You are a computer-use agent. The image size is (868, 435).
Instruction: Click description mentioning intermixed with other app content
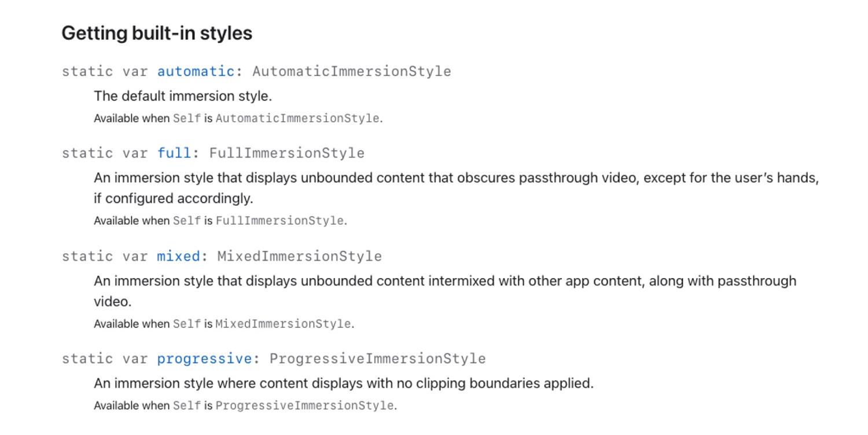pos(445,291)
